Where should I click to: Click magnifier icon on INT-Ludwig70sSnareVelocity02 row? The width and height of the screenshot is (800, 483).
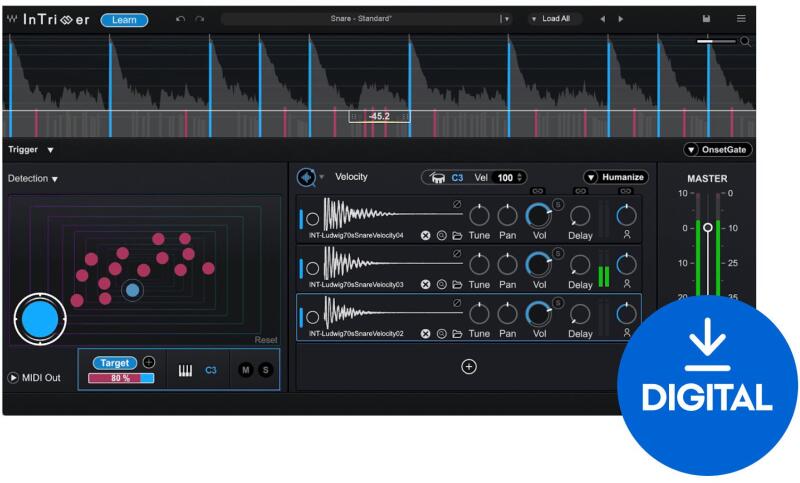(441, 333)
